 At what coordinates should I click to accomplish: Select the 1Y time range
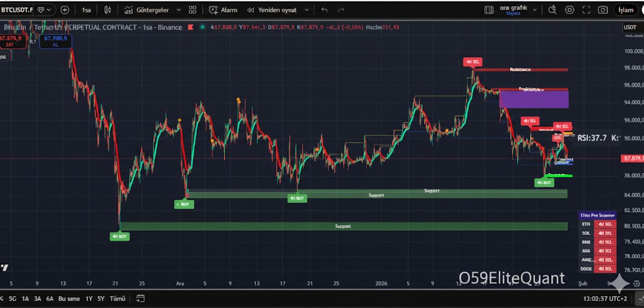[x=89, y=299]
